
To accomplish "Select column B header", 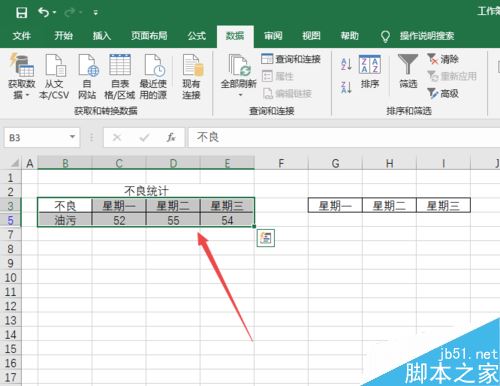I will point(65,163).
